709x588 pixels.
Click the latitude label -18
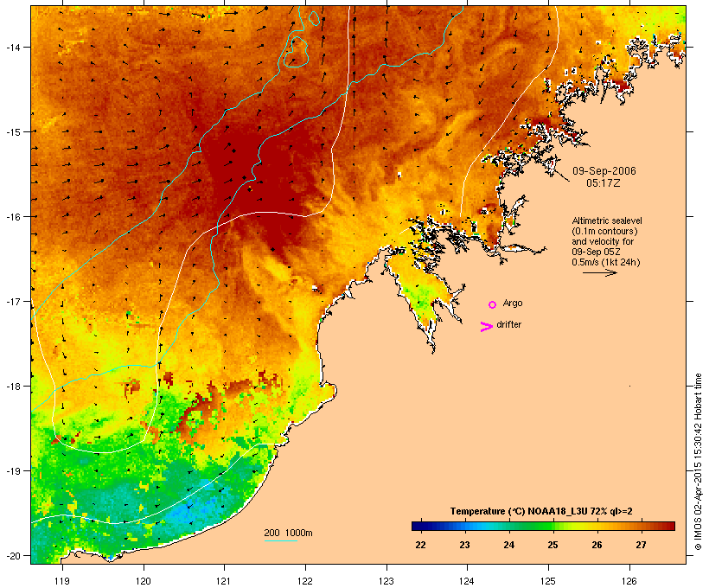tap(12, 387)
